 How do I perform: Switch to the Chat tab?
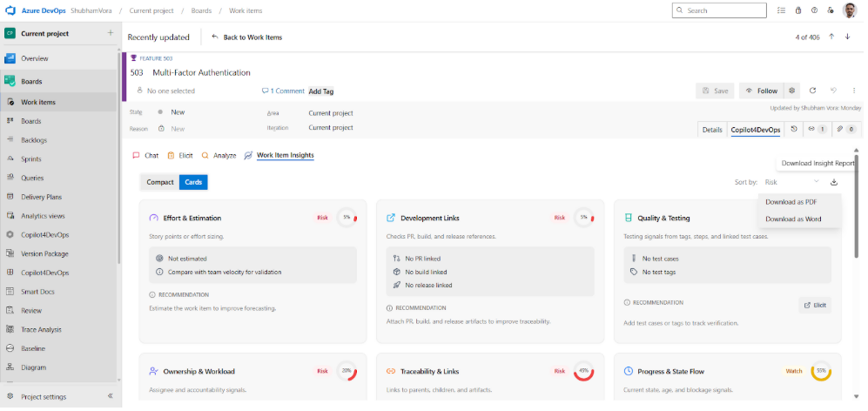pos(145,156)
